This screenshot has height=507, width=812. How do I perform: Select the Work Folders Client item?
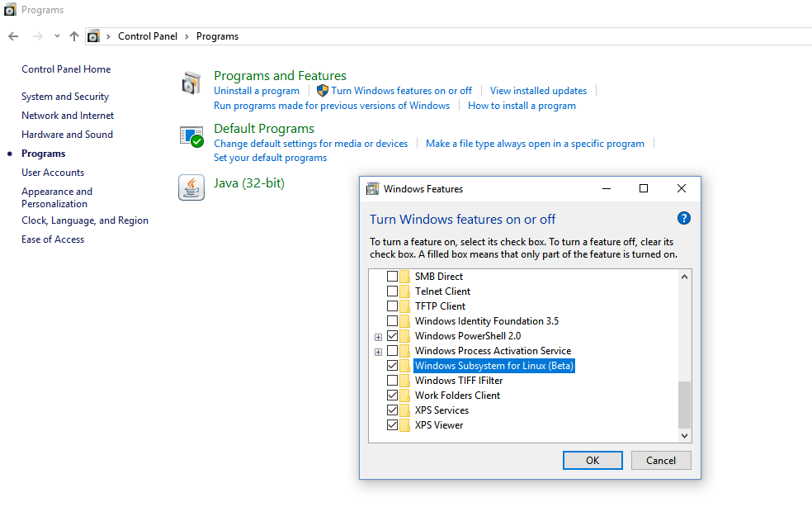click(x=457, y=396)
